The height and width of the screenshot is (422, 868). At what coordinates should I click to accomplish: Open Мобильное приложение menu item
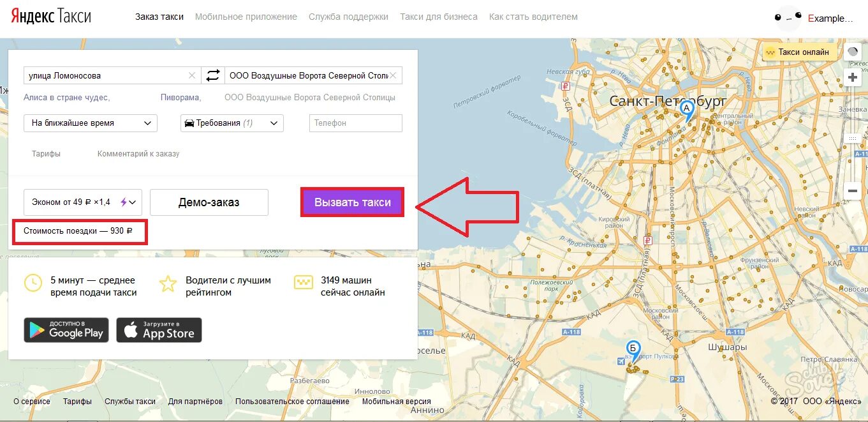(246, 17)
